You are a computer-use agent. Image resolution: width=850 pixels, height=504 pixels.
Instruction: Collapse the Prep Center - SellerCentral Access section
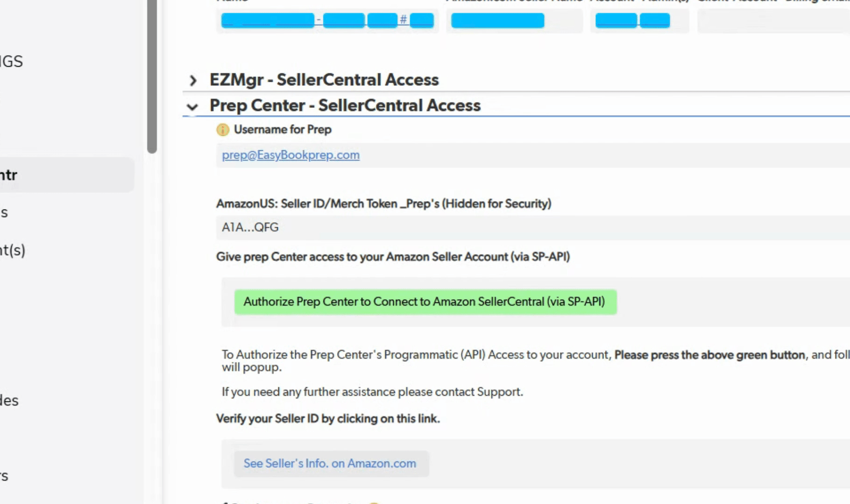192,107
